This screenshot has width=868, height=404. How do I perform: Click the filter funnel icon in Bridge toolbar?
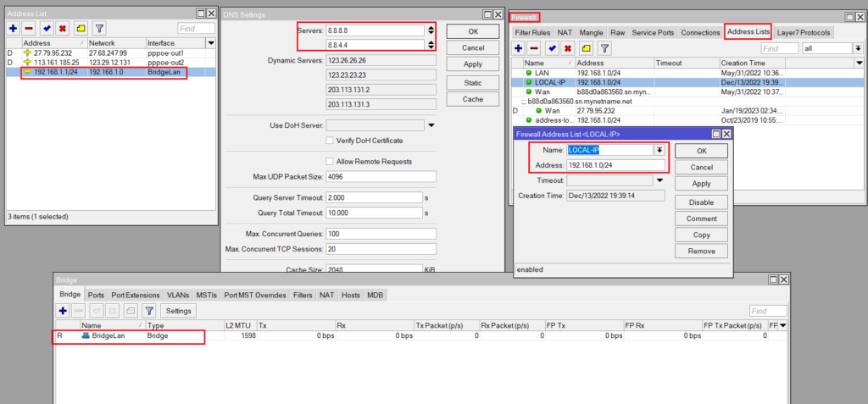tap(149, 311)
